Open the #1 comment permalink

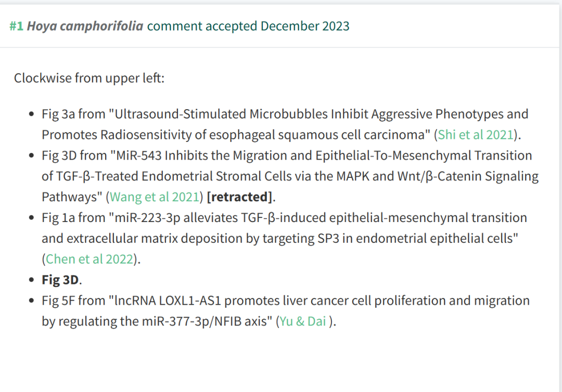(17, 26)
